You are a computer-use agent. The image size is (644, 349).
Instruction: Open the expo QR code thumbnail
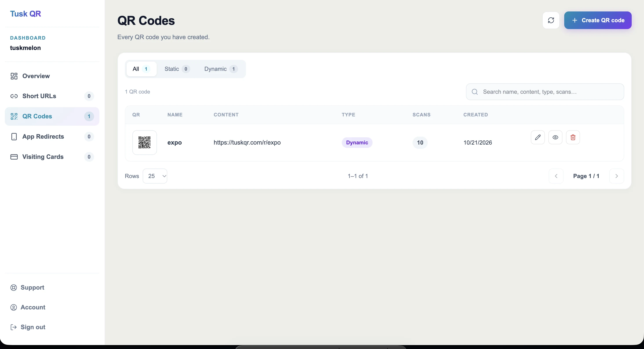(x=144, y=142)
